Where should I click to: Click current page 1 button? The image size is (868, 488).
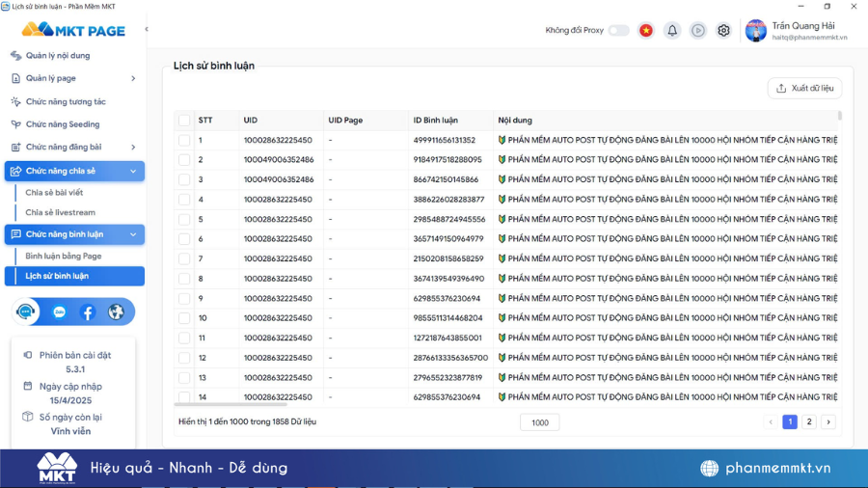(x=790, y=422)
